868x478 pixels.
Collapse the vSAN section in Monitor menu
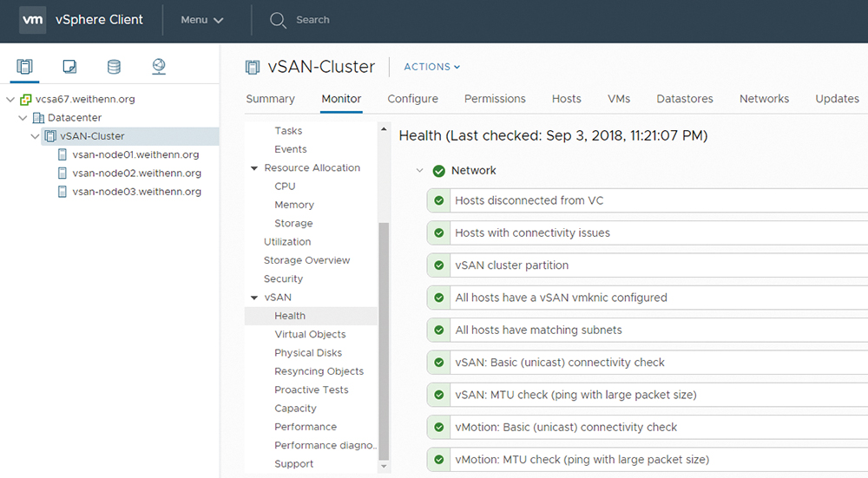(x=254, y=298)
